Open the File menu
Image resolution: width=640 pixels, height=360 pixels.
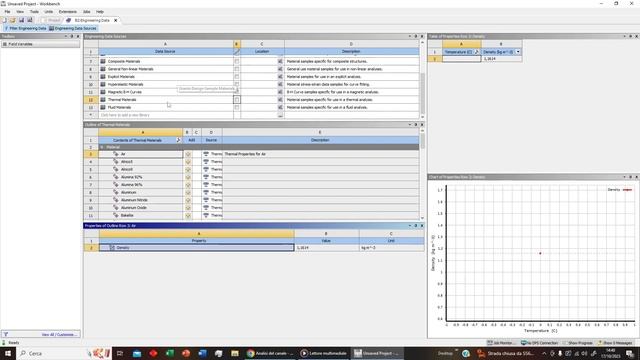tap(7, 12)
